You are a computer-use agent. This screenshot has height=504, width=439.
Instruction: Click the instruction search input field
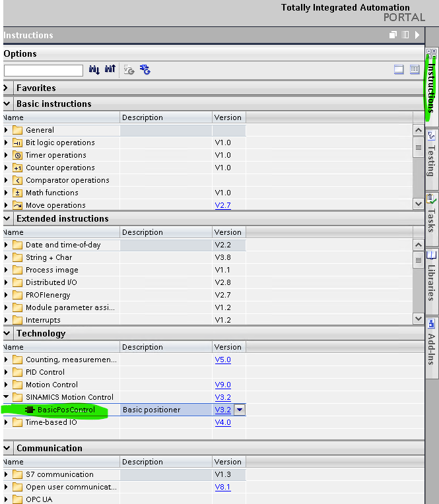click(44, 70)
